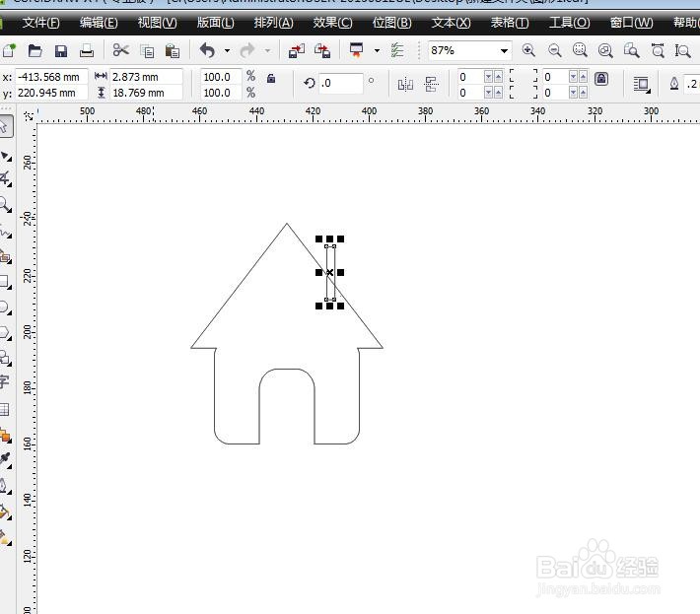Toggle the lock ratio padlock
700x614 pixels.
(x=270, y=79)
